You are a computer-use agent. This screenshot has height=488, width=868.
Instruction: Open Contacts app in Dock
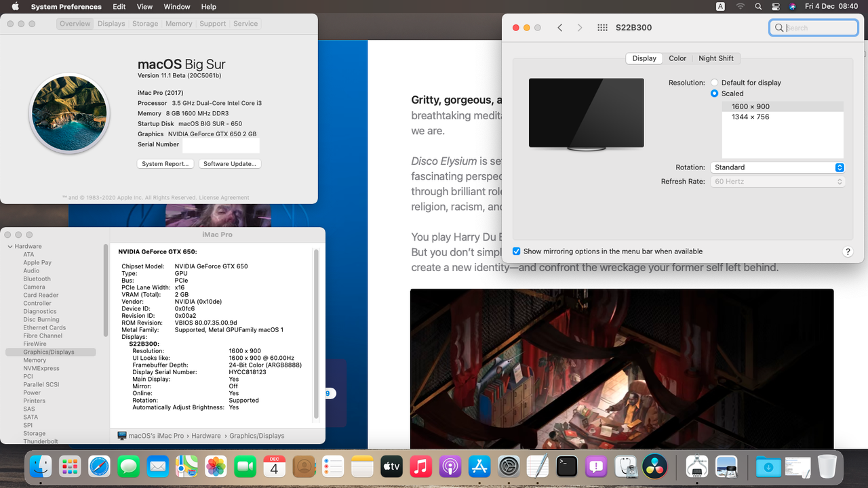click(304, 466)
